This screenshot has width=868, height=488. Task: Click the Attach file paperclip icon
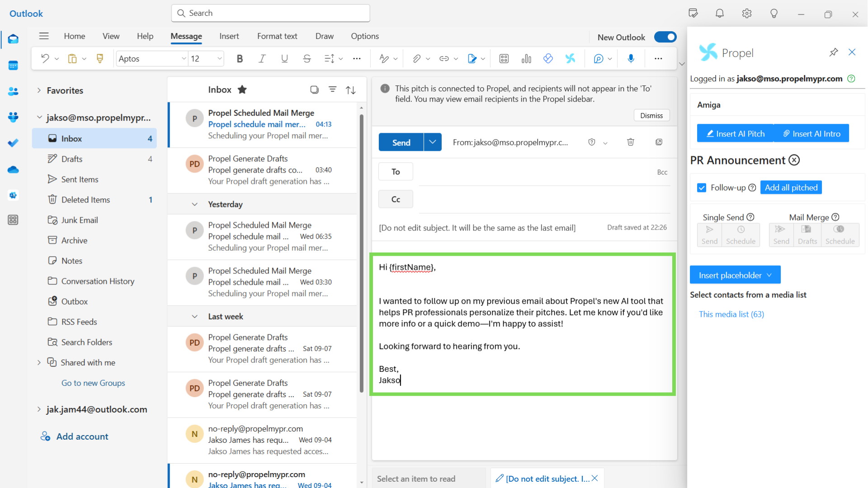(416, 59)
